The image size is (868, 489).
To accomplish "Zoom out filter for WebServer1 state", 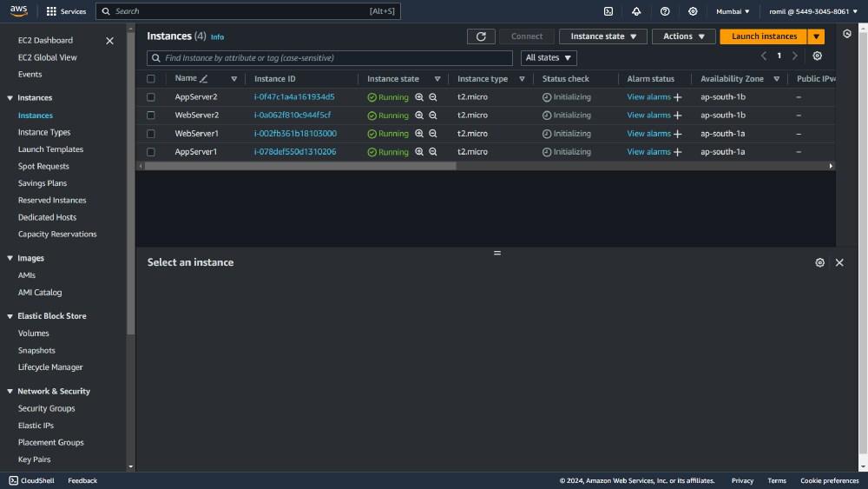I will [x=433, y=134].
